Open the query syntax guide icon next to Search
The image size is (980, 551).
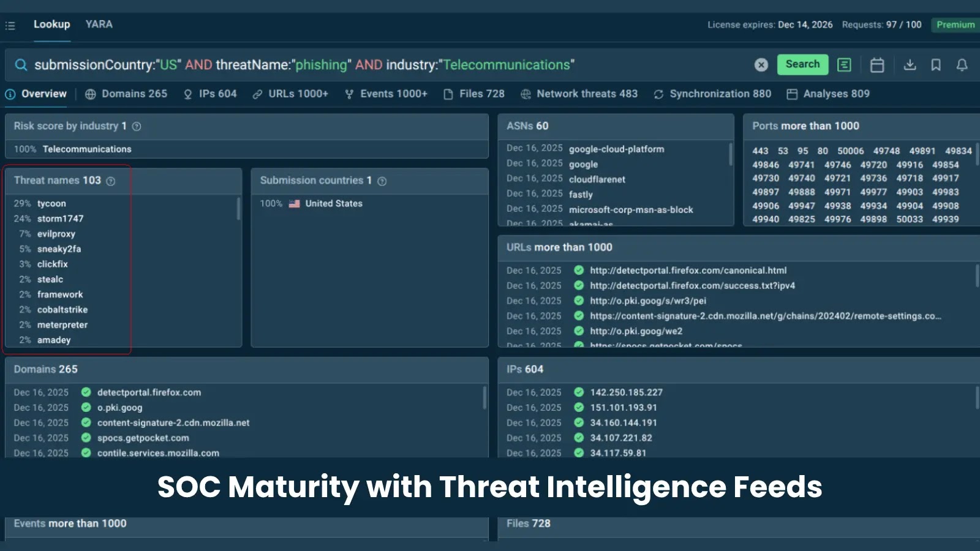pyautogui.click(x=844, y=64)
